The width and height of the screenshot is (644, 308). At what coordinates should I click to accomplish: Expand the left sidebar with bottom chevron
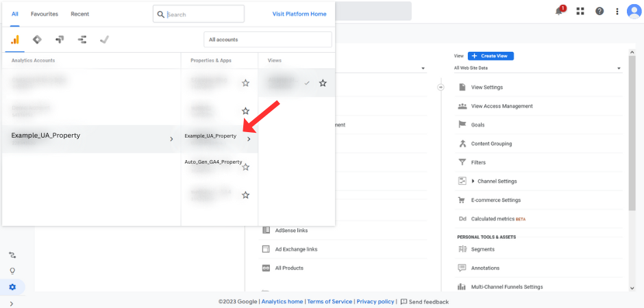[12, 303]
